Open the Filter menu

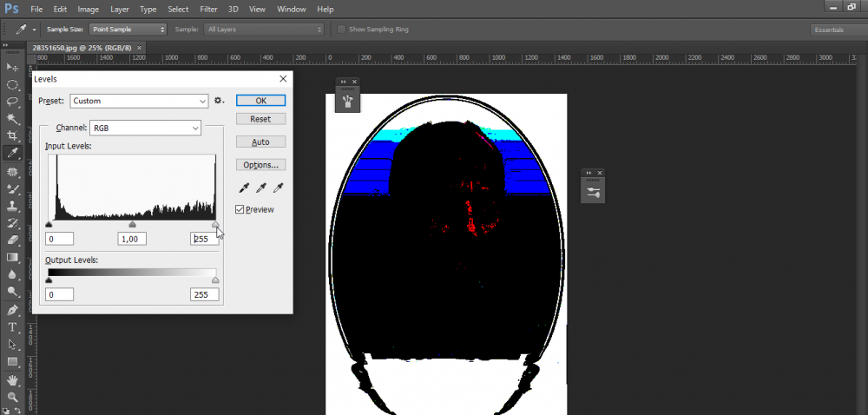click(208, 9)
